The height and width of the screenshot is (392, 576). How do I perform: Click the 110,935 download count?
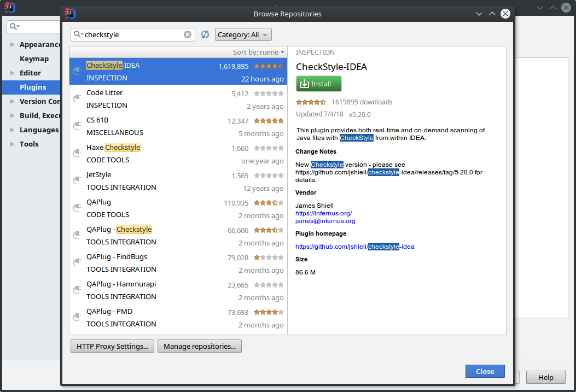(x=236, y=203)
